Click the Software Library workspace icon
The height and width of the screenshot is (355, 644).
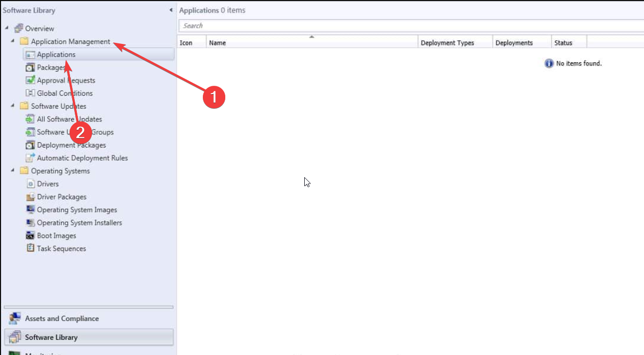pos(15,337)
